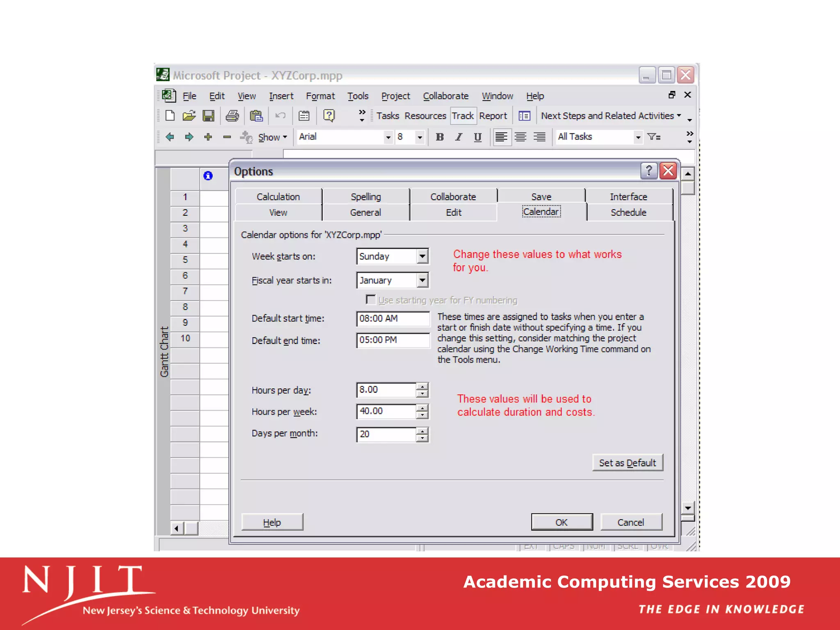Click the Help button in Options dialog
The image size is (840, 630).
point(272,522)
